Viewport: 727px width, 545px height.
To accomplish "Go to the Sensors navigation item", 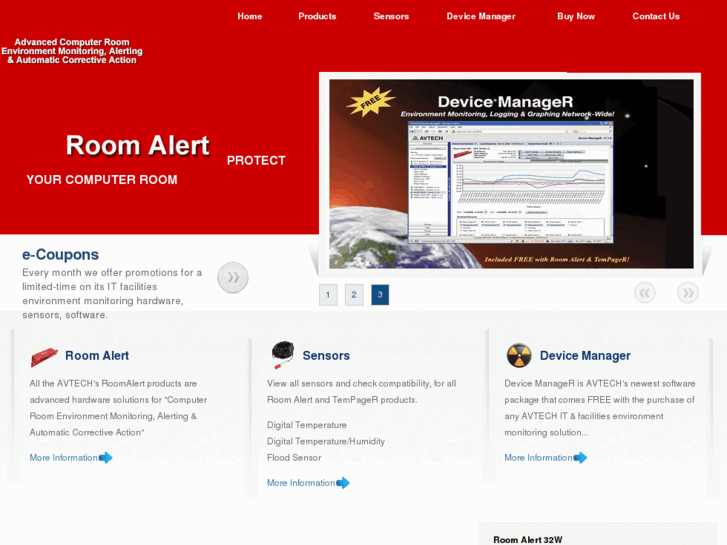I will (x=391, y=16).
